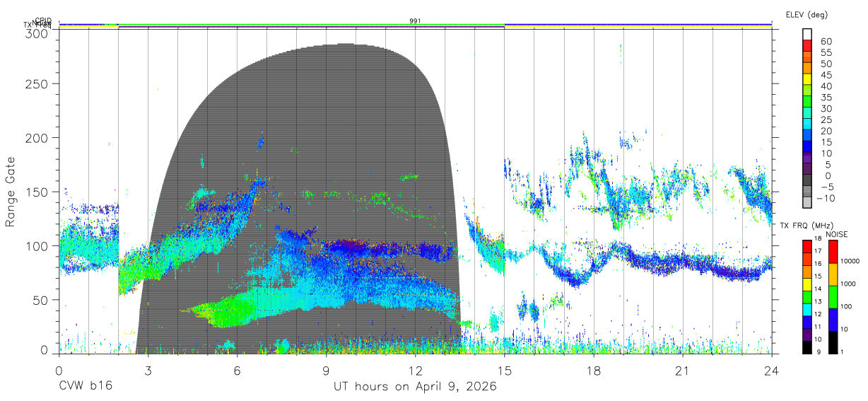The height and width of the screenshot is (401, 868).
Task: Click the '18' UT hour tick label
Action: click(x=593, y=371)
